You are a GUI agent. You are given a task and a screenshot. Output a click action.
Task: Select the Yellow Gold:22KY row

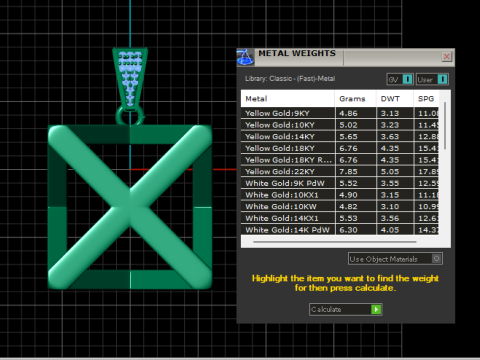point(340,171)
